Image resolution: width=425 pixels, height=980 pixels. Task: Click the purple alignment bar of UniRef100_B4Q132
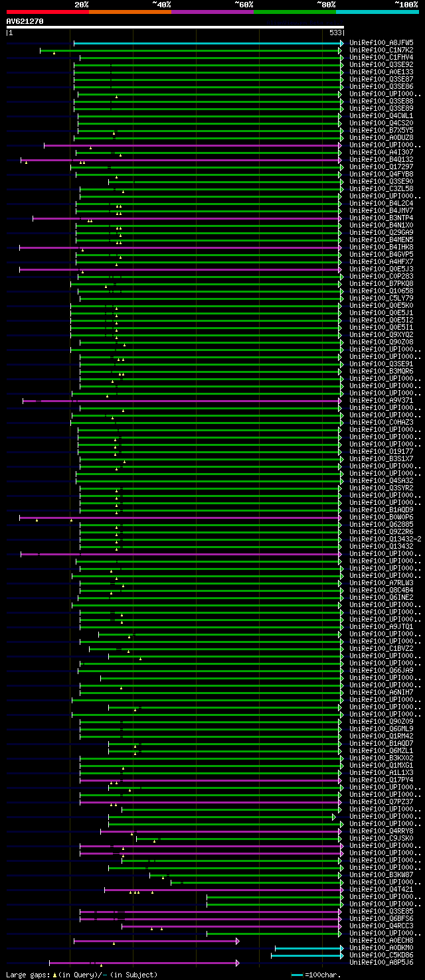(x=180, y=160)
